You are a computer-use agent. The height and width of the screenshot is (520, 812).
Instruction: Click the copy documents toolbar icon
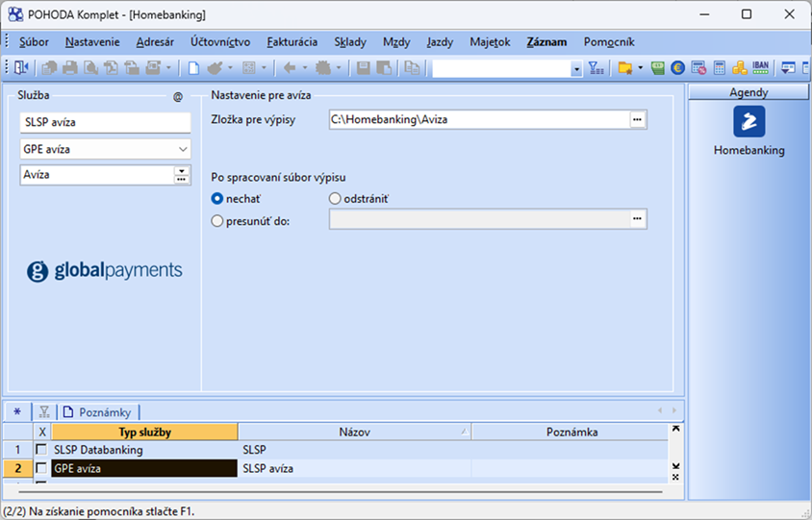412,68
